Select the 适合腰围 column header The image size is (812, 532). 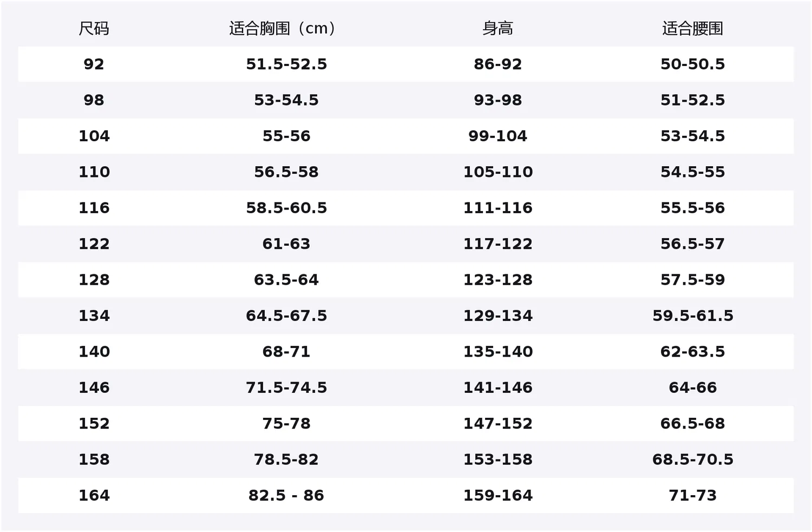(692, 28)
